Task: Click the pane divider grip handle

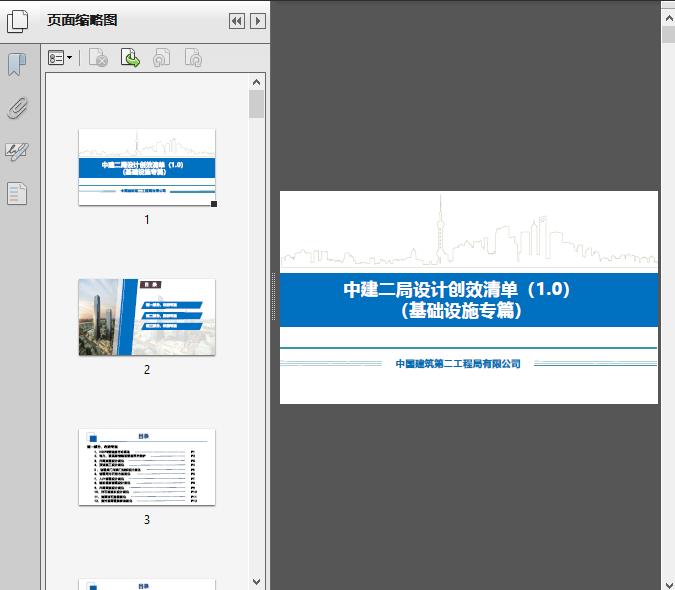Action: tap(273, 297)
